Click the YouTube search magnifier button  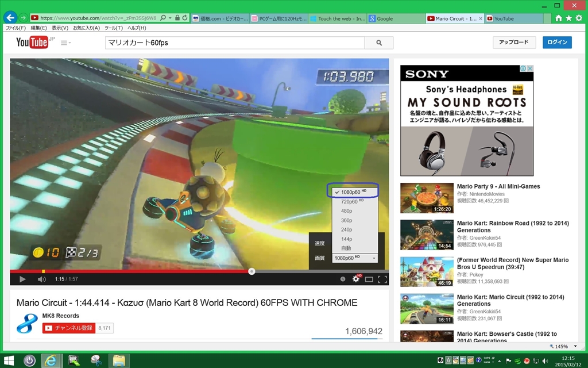point(379,43)
